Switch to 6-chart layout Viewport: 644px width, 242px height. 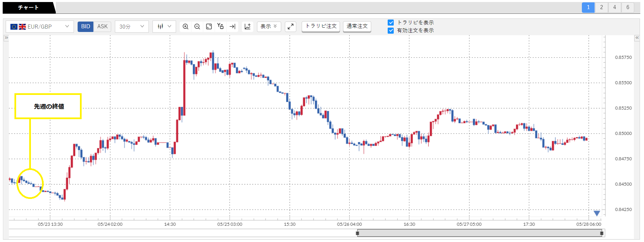click(628, 7)
